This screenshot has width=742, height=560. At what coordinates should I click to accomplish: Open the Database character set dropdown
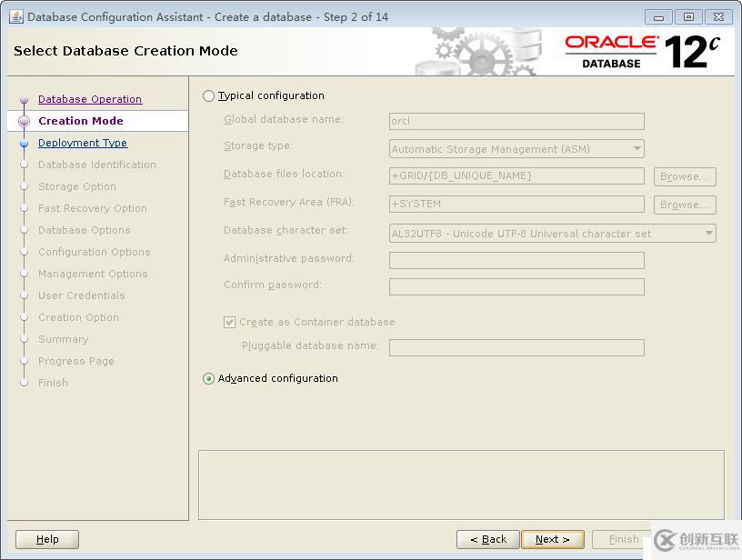(552, 234)
